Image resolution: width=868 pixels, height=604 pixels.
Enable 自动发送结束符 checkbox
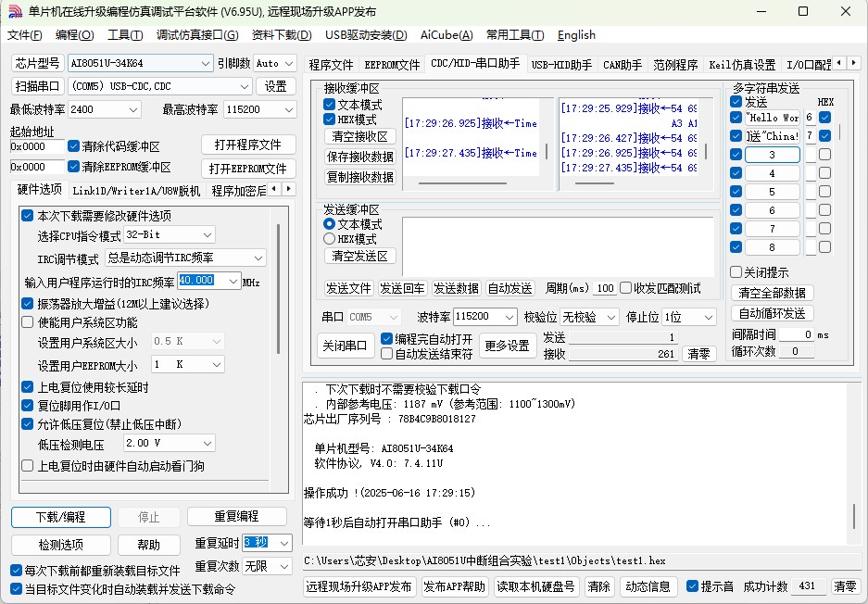coord(387,353)
